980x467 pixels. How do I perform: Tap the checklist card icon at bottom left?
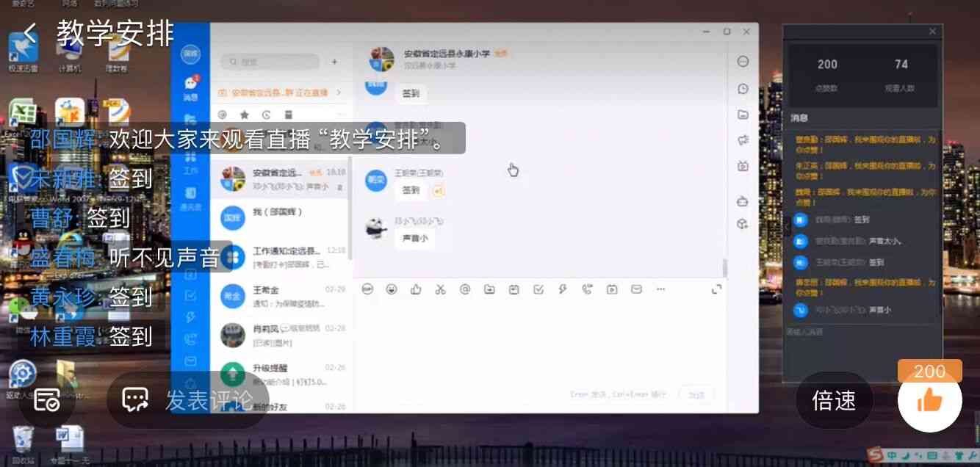point(47,400)
